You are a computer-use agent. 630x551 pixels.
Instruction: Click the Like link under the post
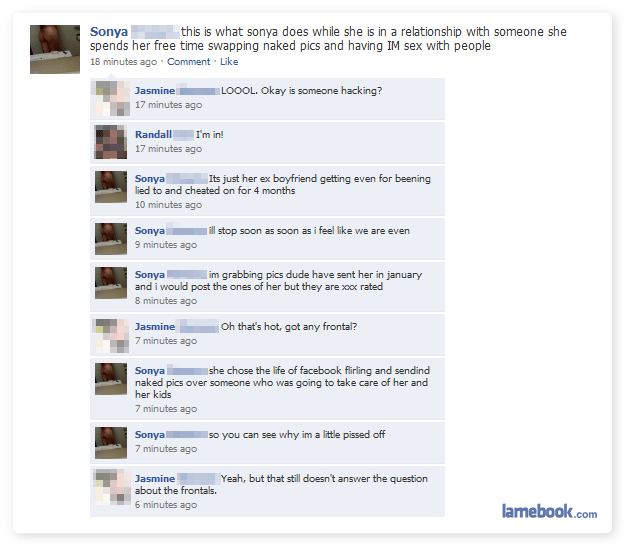pyautogui.click(x=229, y=62)
